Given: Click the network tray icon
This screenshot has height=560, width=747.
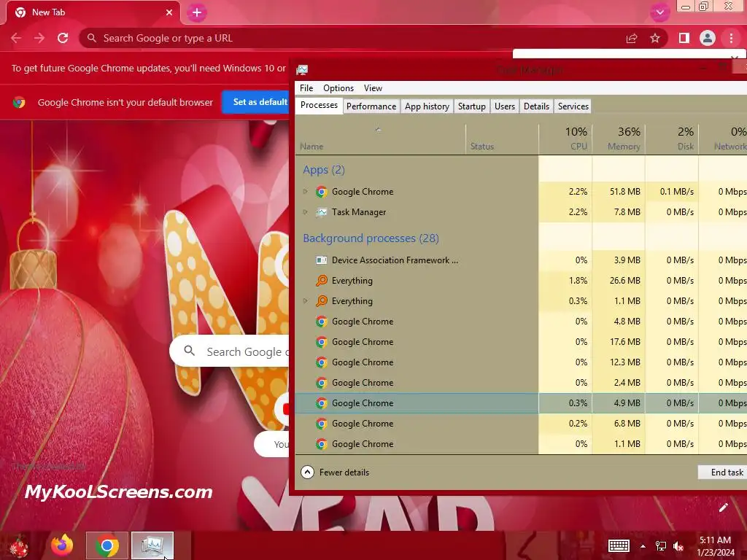Looking at the screenshot, I should point(661,546).
